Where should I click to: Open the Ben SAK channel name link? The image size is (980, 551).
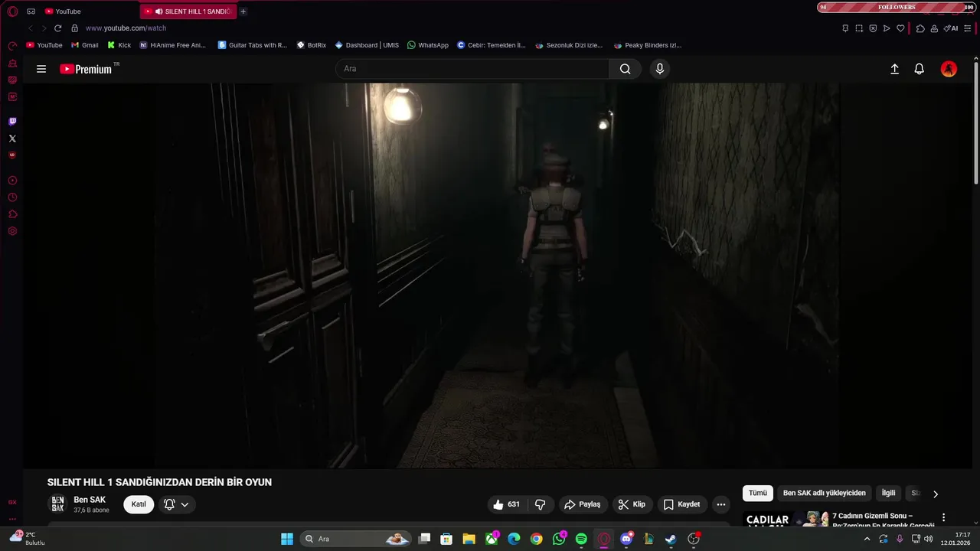(90, 500)
